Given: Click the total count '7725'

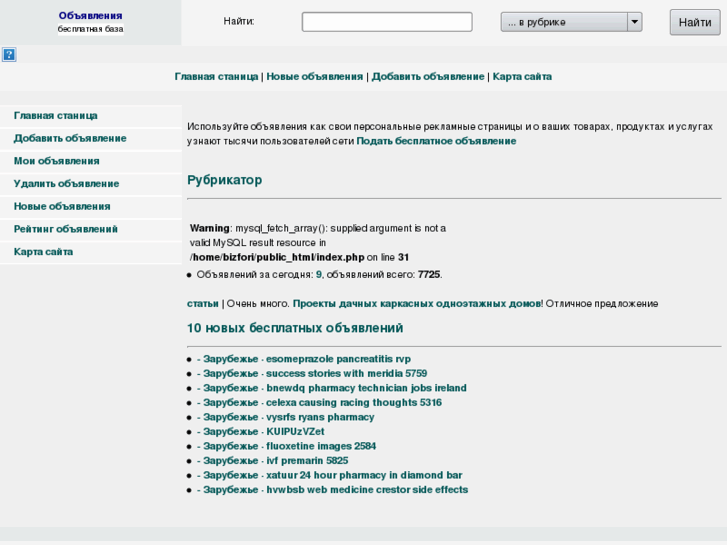Looking at the screenshot, I should [429, 275].
